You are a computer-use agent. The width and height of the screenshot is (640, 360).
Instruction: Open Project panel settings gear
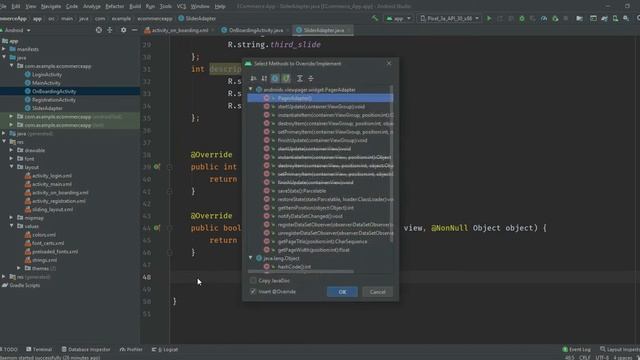pyautogui.click(x=123, y=30)
